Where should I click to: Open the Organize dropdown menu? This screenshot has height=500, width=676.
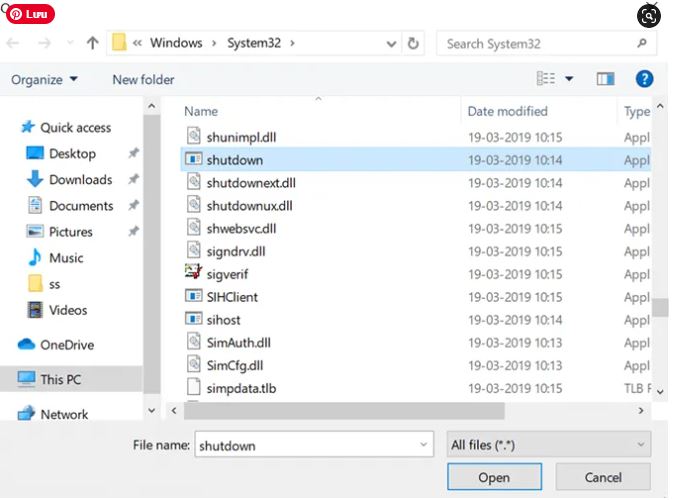pos(44,80)
